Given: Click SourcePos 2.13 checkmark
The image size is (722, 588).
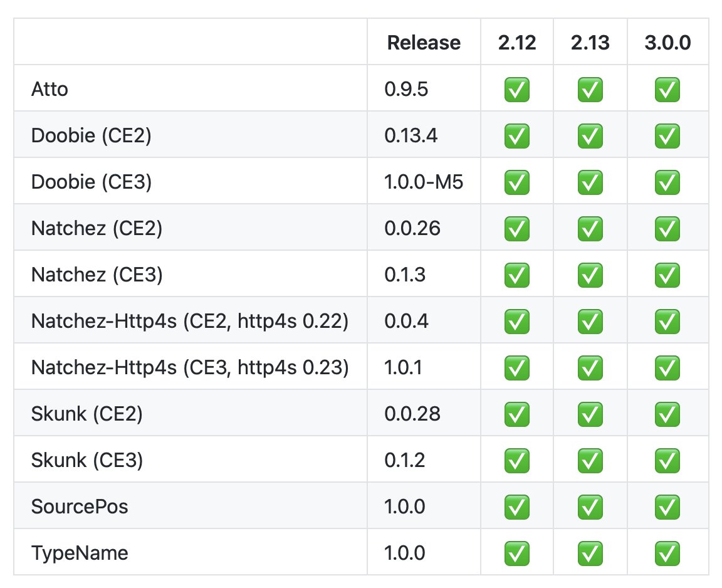Looking at the screenshot, I should pyautogui.click(x=590, y=507).
